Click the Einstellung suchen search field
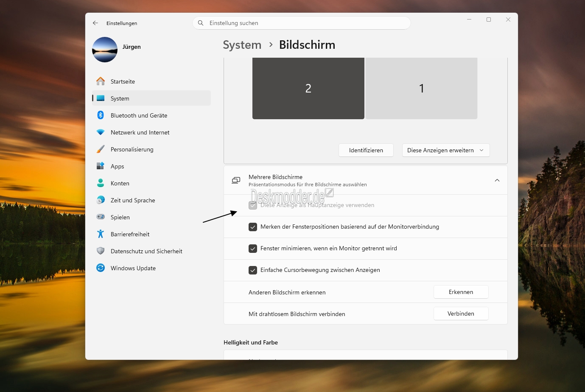This screenshot has width=585, height=392. pyautogui.click(x=301, y=23)
